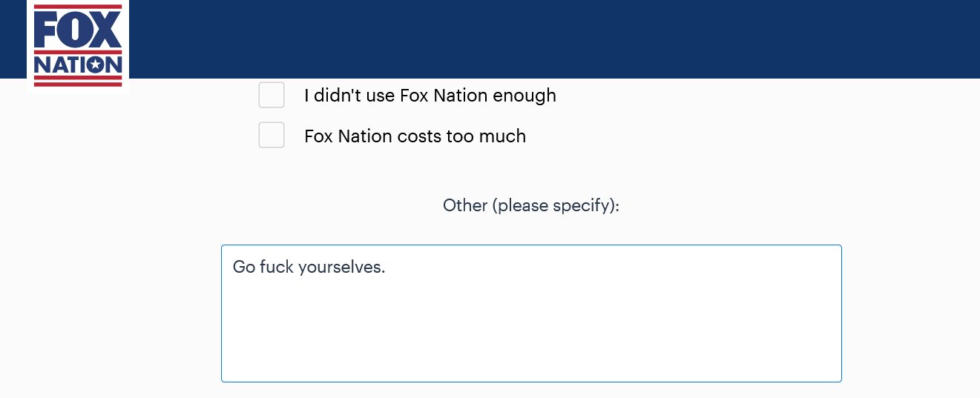980x398 pixels.
Task: Focus the Other feedback text box
Action: tap(531, 314)
